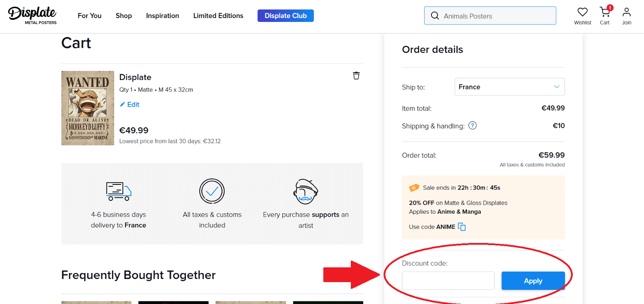Click the Item total €49.99 value

coord(553,108)
